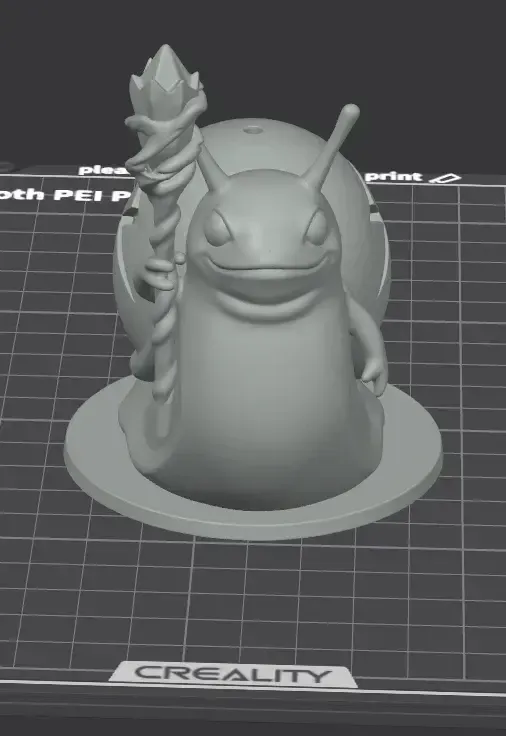The width and height of the screenshot is (506, 736).
Task: Click the rounded tip of the tall antenna
Action: coord(350,113)
